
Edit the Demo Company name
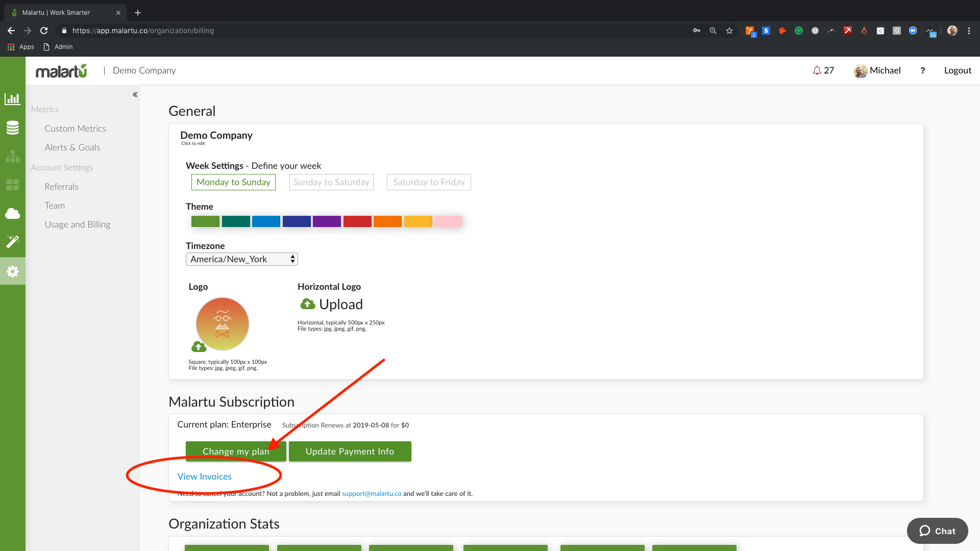click(216, 135)
